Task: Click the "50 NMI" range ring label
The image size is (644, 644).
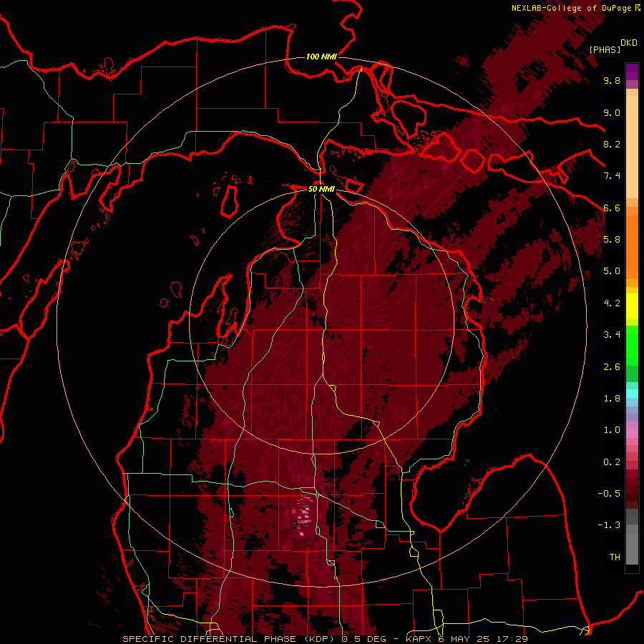Action: (321, 189)
